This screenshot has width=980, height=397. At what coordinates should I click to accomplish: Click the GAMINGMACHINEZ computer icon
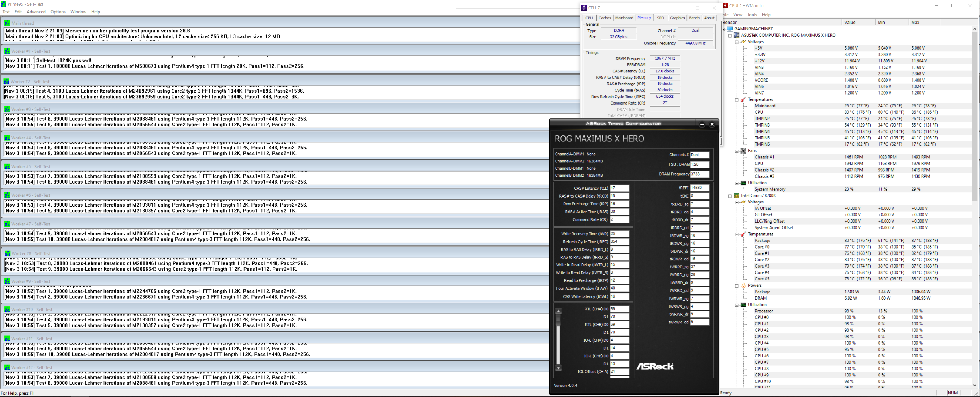[x=730, y=29]
